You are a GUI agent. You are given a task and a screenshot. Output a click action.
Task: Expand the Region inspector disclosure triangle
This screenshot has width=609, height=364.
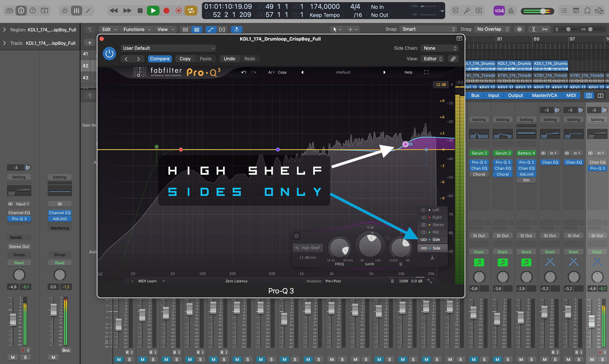[4, 30]
